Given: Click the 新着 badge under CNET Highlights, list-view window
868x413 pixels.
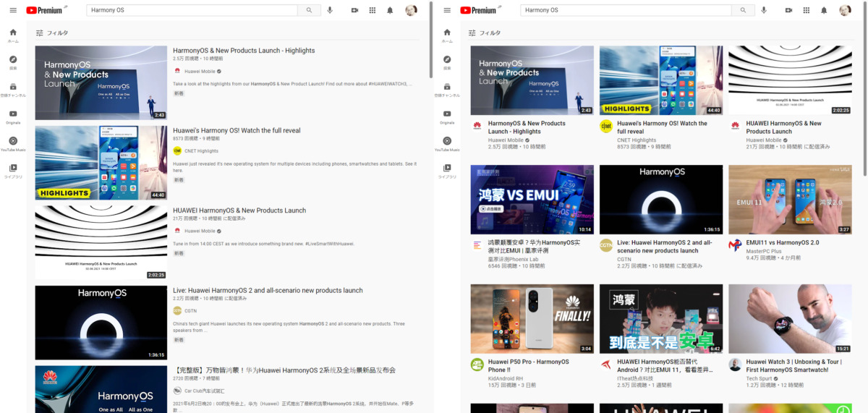Looking at the screenshot, I should click(x=179, y=180).
